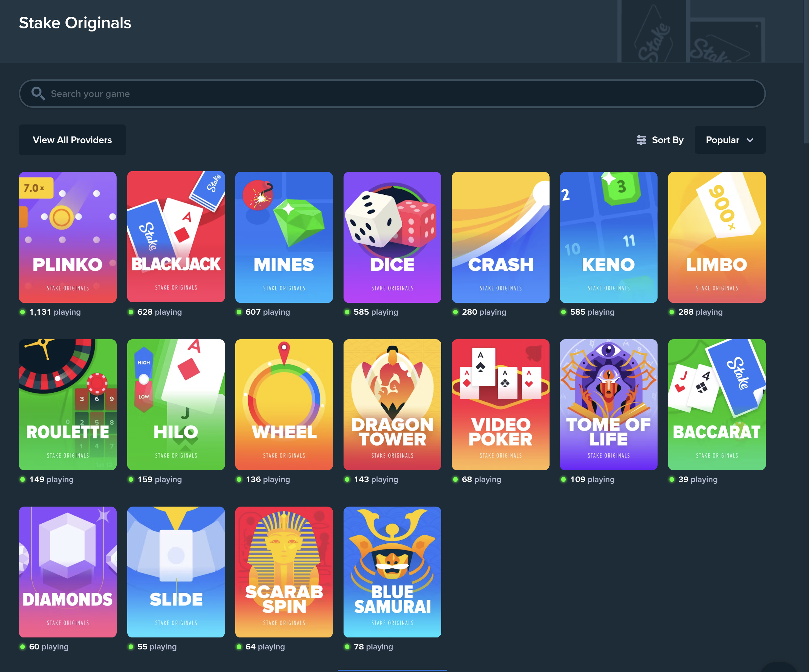This screenshot has height=672, width=809.
Task: Focus the Search your game field
Action: (x=392, y=94)
